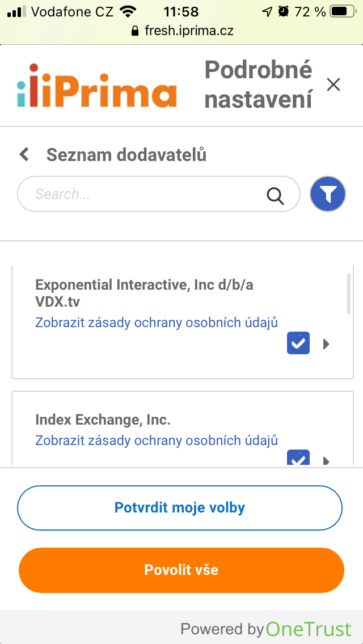Tap the battery icon in status bar
The height and width of the screenshot is (644, 363).
tap(342, 11)
